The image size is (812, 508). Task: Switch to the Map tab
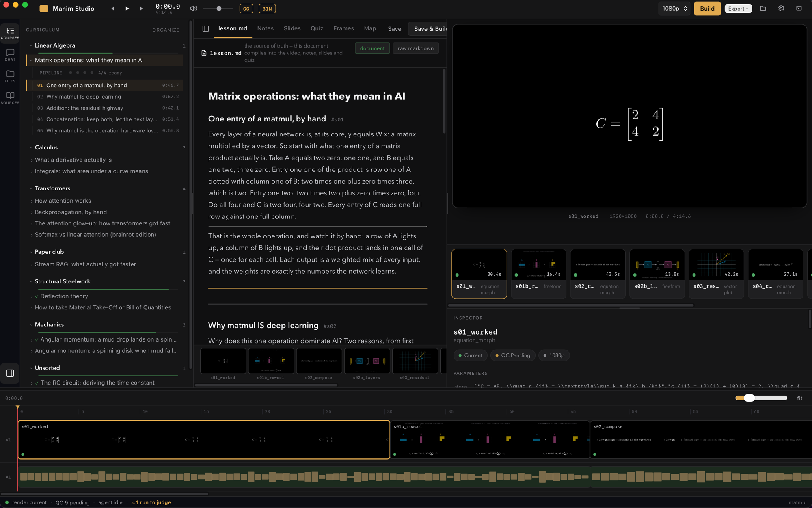(370, 28)
